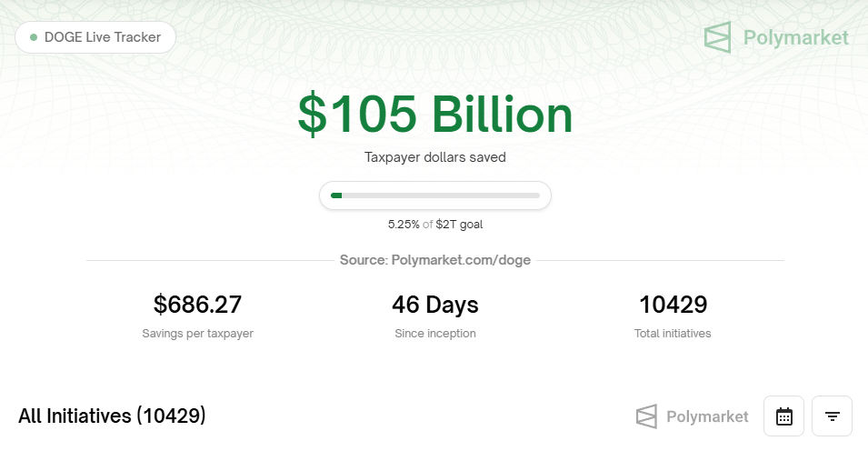Click the savings progress bar
Image resolution: width=868 pixels, height=451 pixels.
[x=435, y=195]
